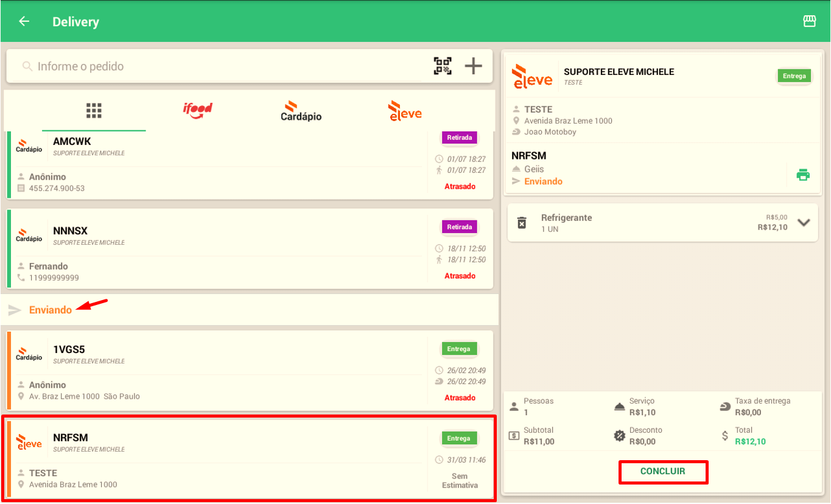Click Entrega badge in order detail panel
831x504 pixels.
tap(794, 76)
